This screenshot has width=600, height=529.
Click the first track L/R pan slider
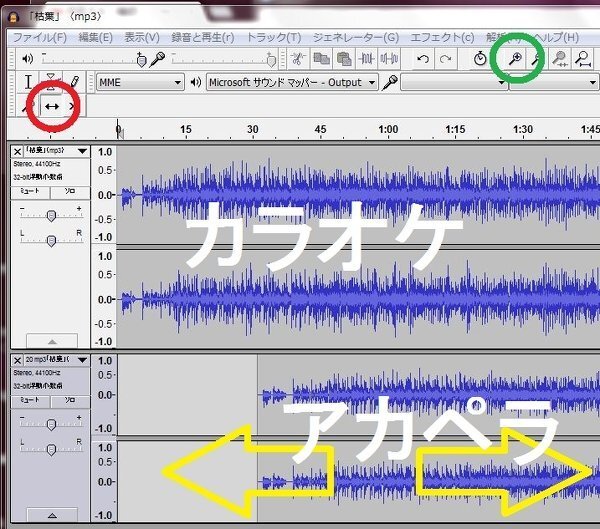pos(51,241)
